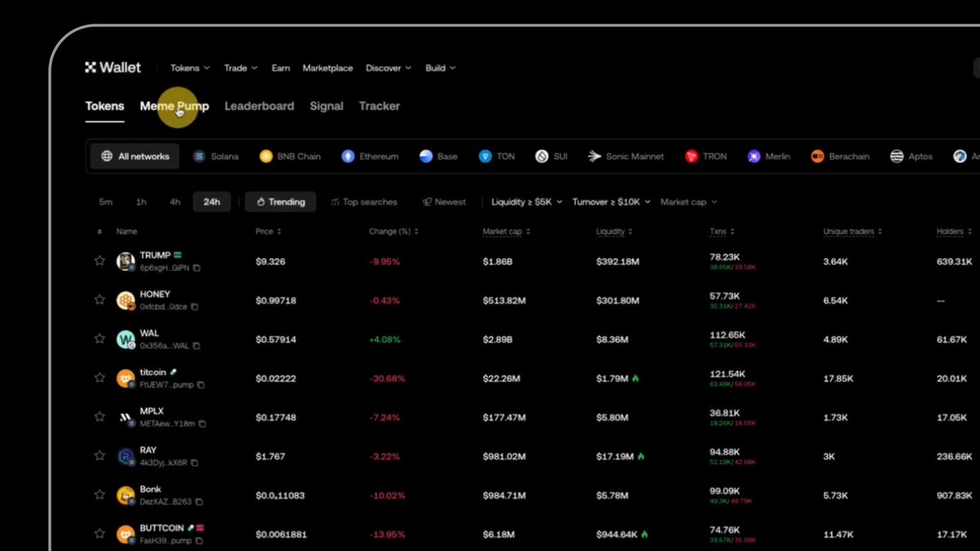Switch to the Leaderboard tab

point(259,106)
